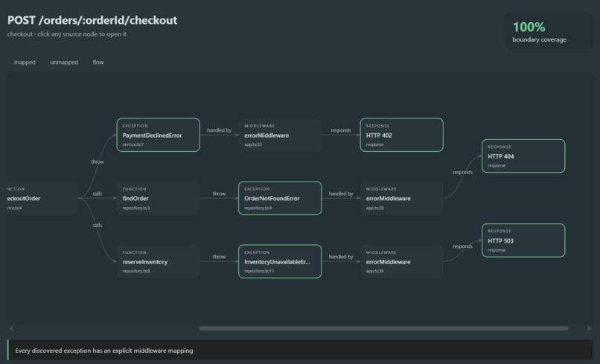Open the PaymentDeclinedError exception node
This screenshot has width=600, height=364.
[x=158, y=135]
